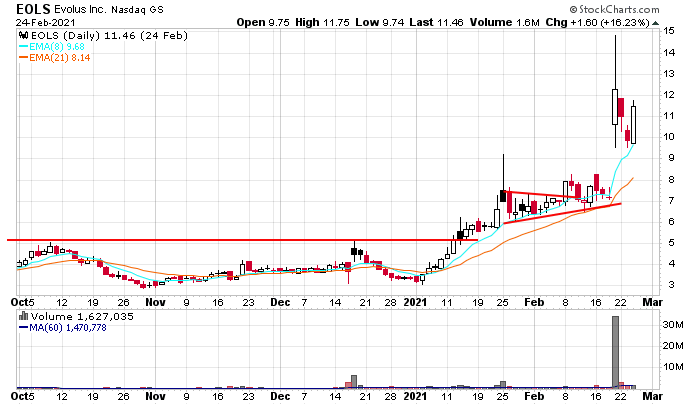Click the 20M label on the volume axis
700x405 pixels.
(673, 346)
